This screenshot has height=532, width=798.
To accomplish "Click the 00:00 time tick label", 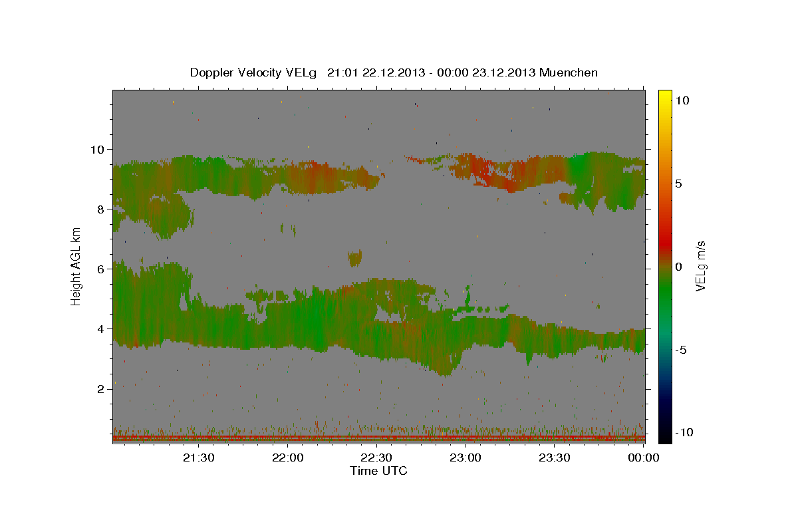I will [x=643, y=458].
